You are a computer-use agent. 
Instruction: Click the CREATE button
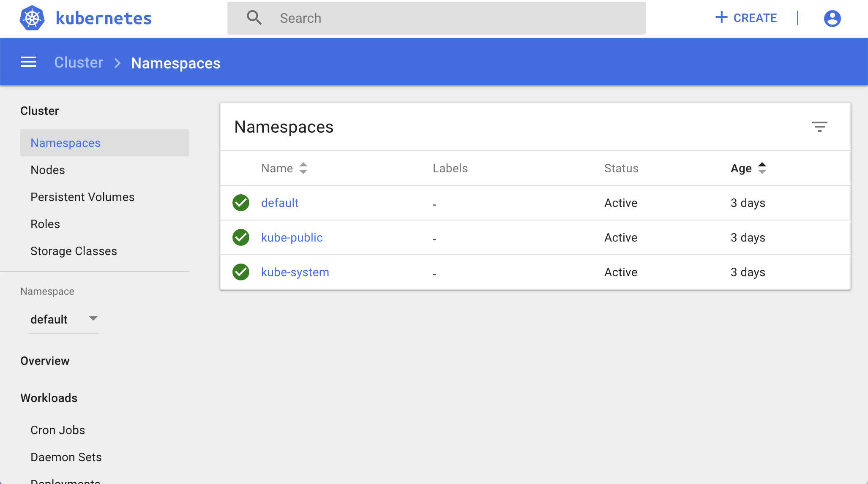pos(746,18)
